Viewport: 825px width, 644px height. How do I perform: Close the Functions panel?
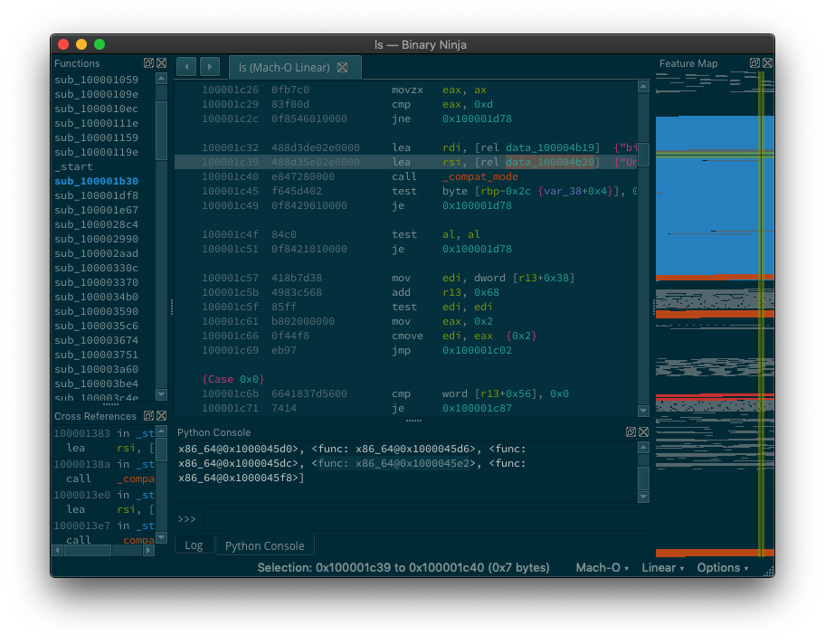tap(162, 63)
